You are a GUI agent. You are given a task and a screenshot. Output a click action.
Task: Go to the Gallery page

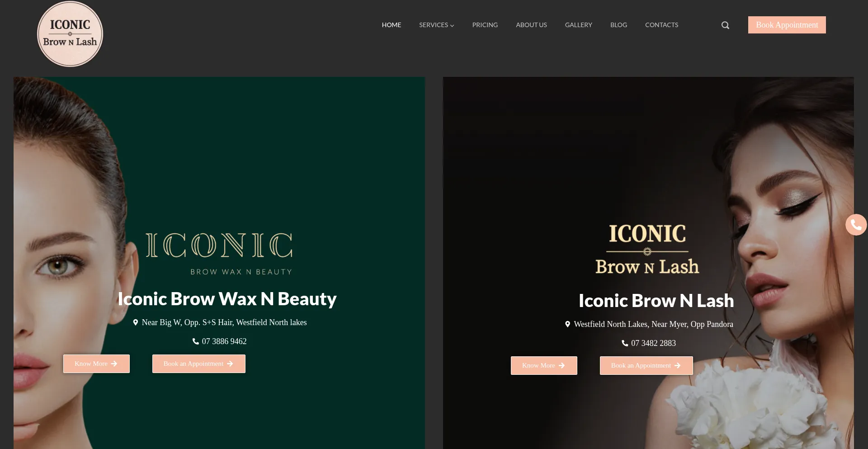579,25
